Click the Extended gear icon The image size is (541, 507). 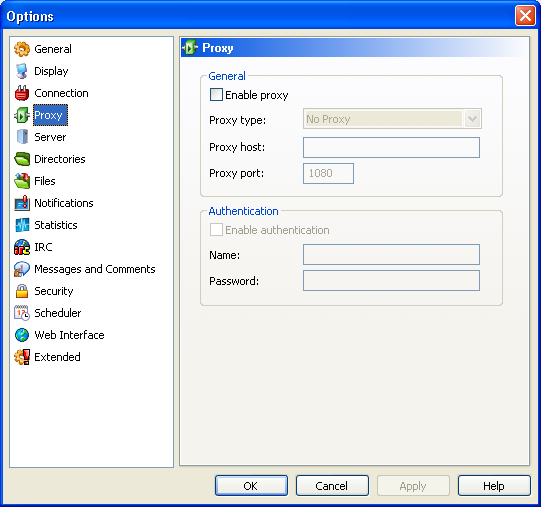tap(22, 357)
